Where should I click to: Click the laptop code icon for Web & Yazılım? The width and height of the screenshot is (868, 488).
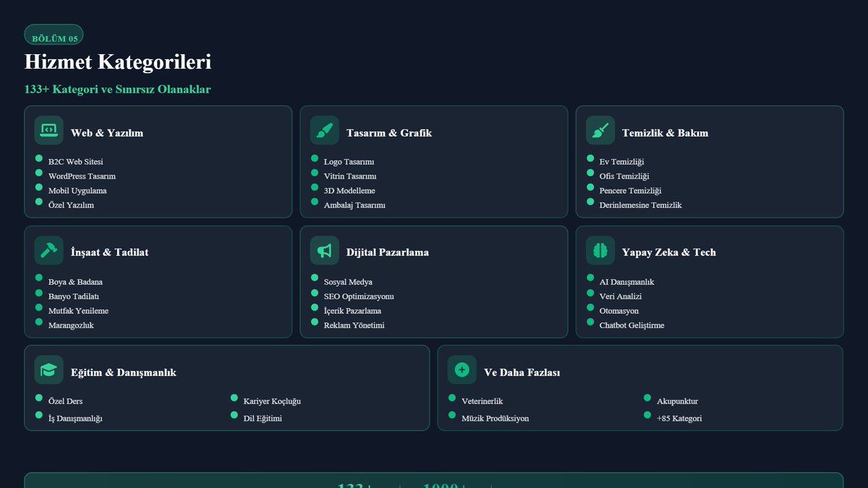pos(48,130)
